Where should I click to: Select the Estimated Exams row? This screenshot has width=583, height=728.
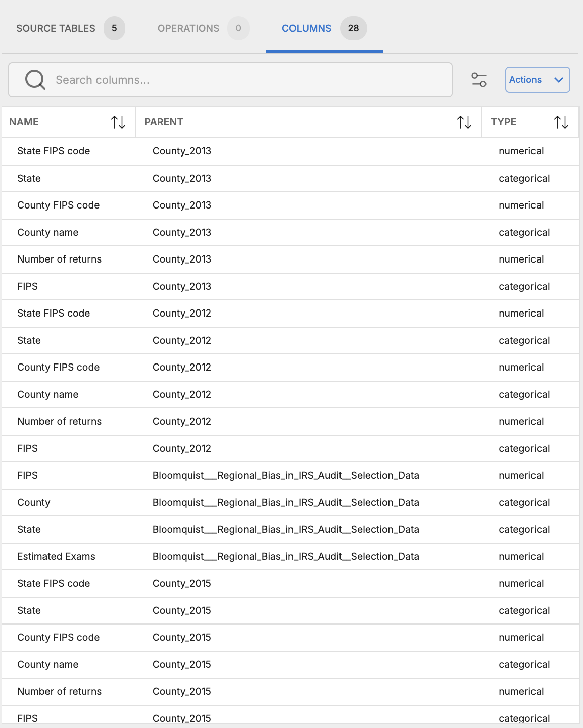290,556
